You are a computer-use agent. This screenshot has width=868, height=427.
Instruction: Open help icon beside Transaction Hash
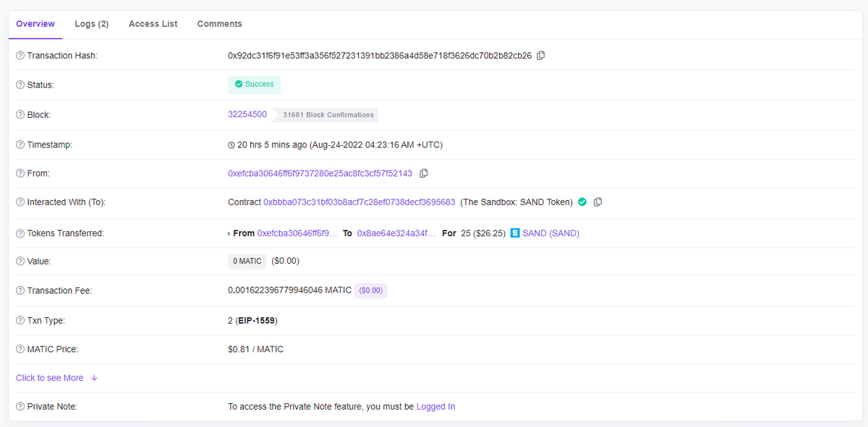point(20,56)
